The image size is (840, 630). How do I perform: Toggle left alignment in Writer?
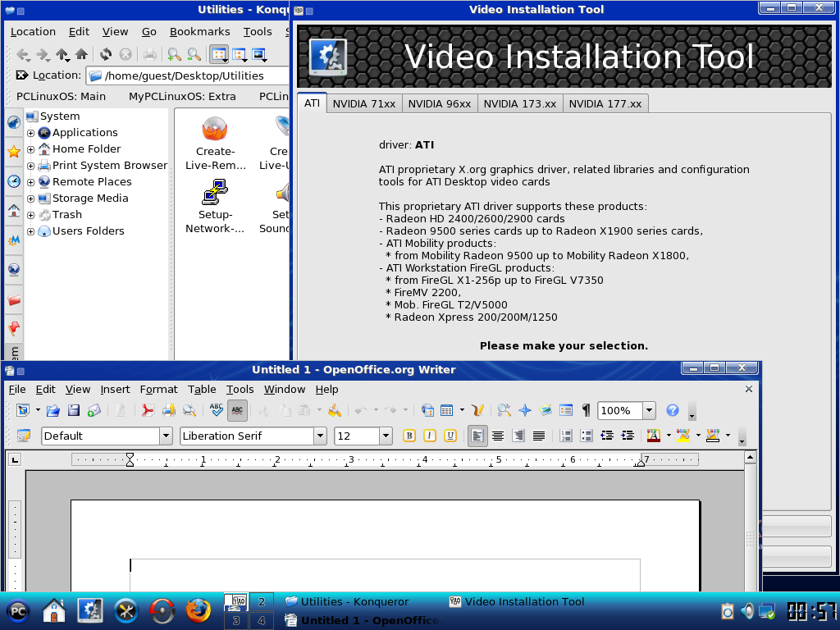[x=477, y=436]
